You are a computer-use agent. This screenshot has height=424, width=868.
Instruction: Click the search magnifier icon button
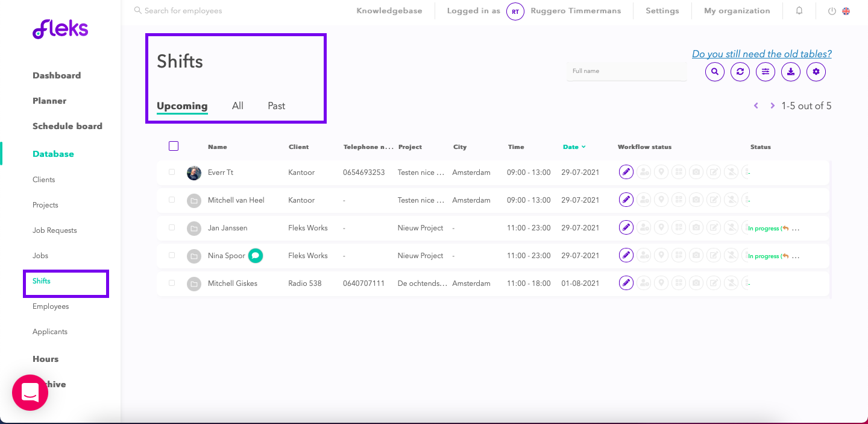[714, 72]
